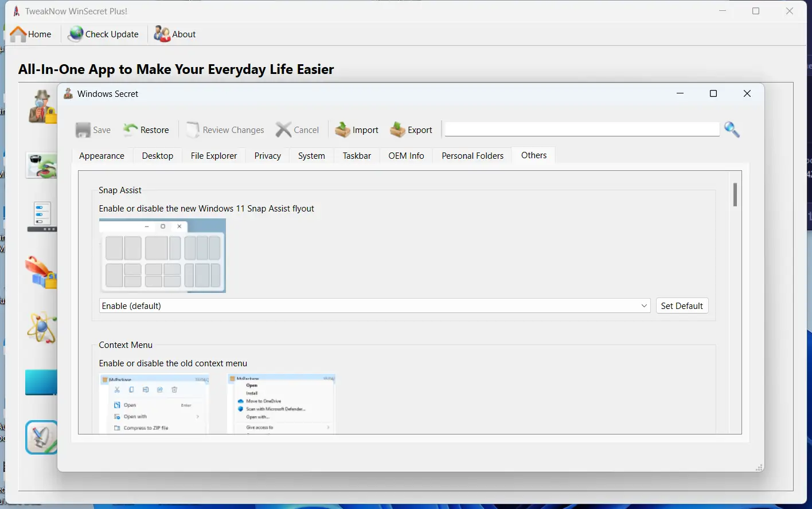Screen dimensions: 812x509
Task: Click the Review Changes document icon
Action: pos(193,130)
